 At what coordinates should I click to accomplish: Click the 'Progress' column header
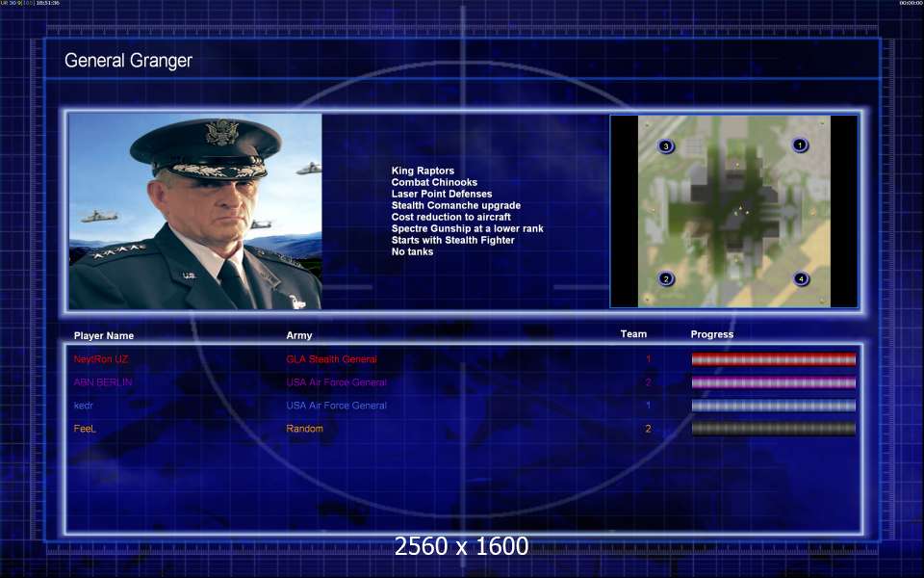point(712,334)
